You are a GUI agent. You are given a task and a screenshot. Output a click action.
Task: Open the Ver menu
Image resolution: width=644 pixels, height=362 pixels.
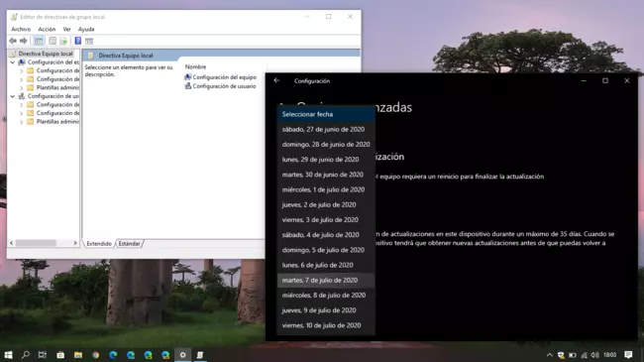click(x=67, y=29)
